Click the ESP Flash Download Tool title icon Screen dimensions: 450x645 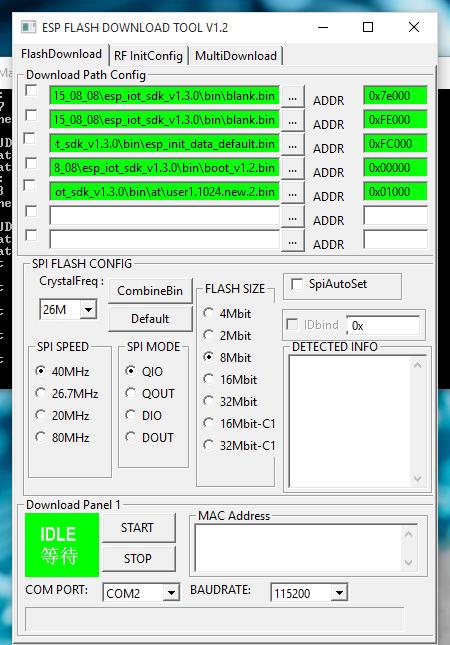coord(28,27)
